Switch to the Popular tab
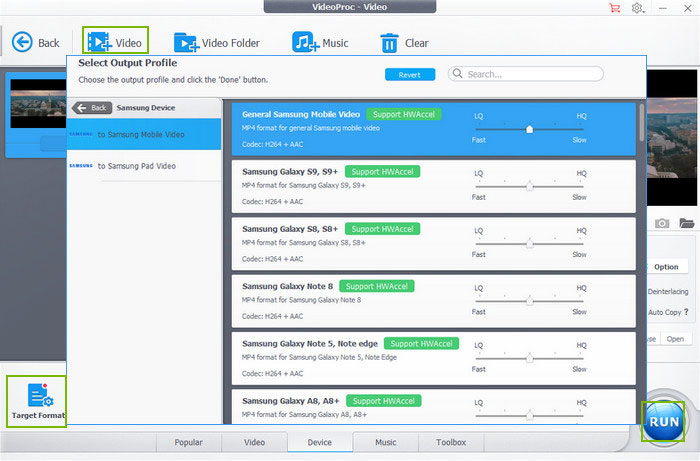The image size is (700, 461). click(x=188, y=442)
